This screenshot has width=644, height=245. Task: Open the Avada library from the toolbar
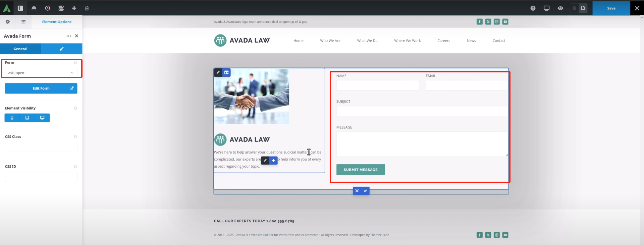[x=34, y=8]
